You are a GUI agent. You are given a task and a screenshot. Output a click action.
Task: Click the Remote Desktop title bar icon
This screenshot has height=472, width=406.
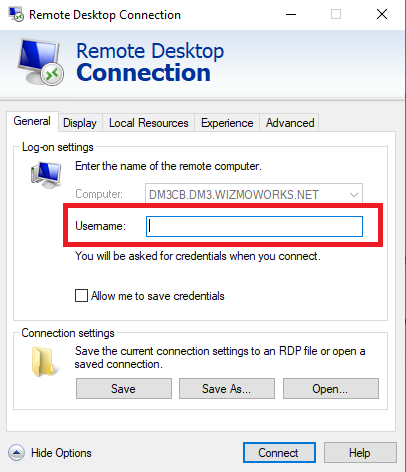click(16, 14)
